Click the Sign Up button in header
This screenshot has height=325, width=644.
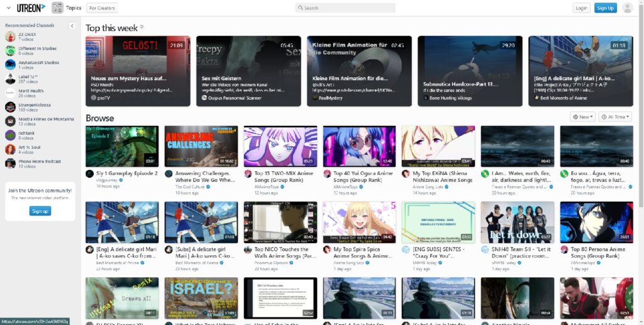(x=606, y=8)
